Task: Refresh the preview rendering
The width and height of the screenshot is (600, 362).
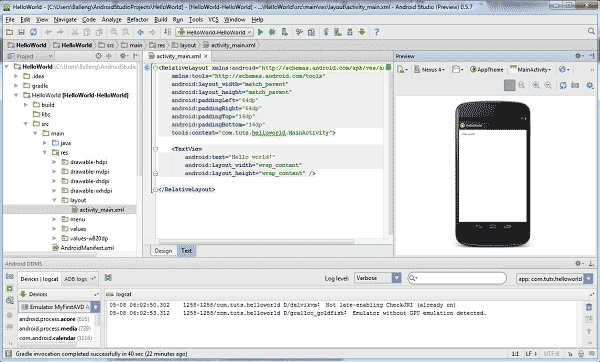Action: [563, 85]
